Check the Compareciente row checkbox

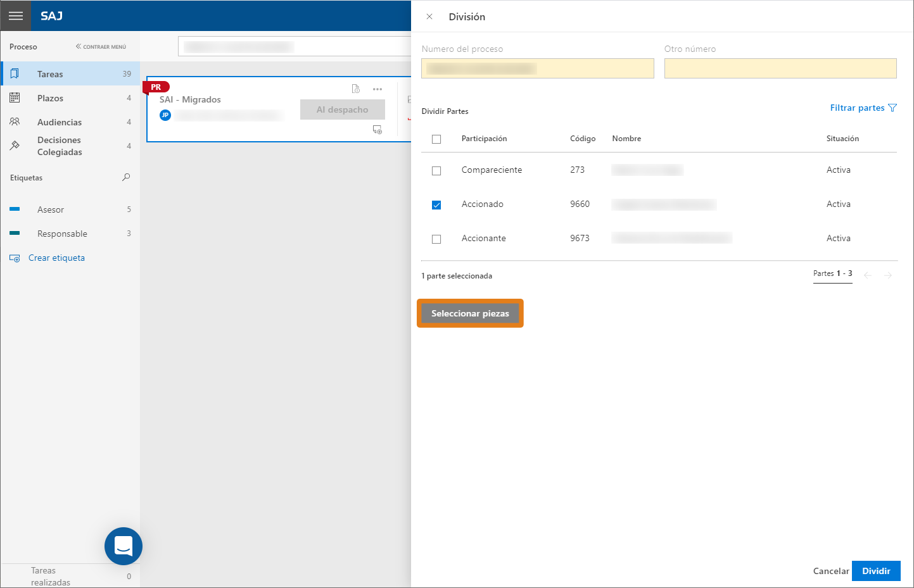tap(436, 171)
